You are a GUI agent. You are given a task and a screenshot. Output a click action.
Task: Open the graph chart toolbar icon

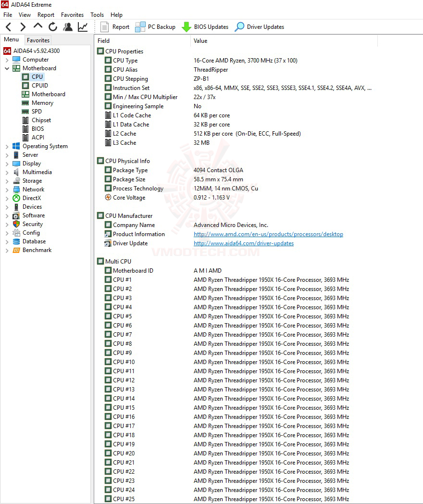tap(83, 27)
